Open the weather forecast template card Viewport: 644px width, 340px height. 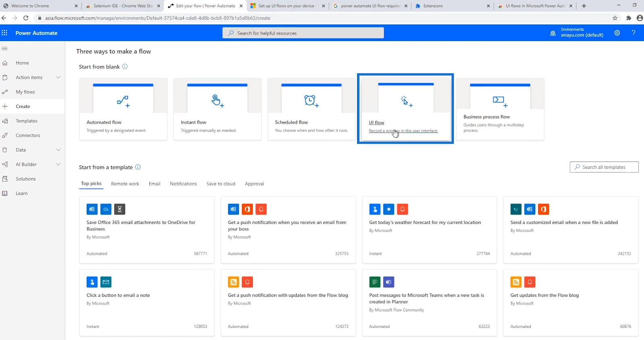pos(429,230)
